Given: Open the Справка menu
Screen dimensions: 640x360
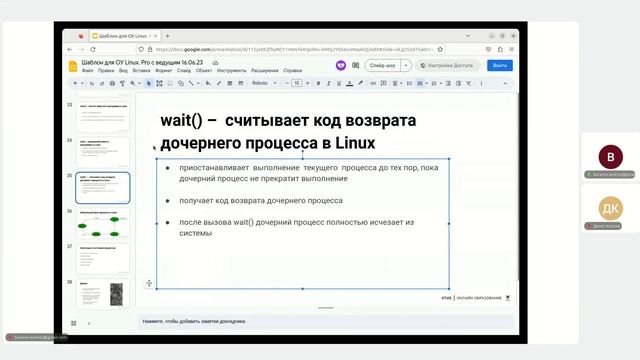Looking at the screenshot, I should (292, 71).
